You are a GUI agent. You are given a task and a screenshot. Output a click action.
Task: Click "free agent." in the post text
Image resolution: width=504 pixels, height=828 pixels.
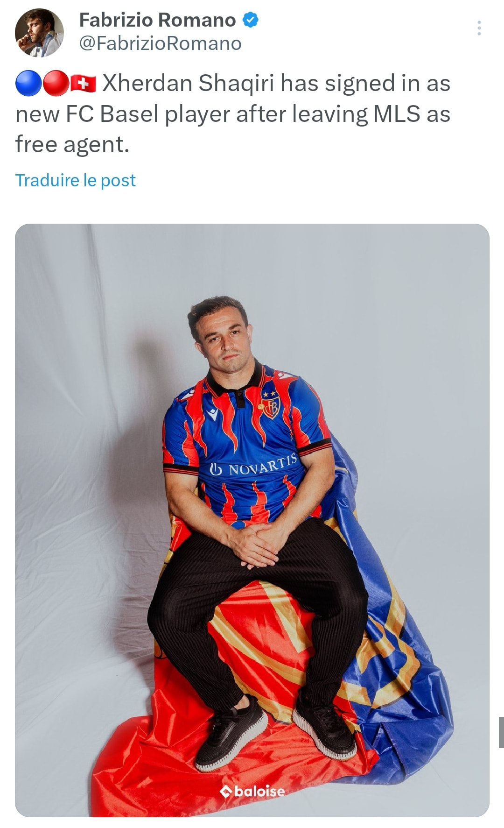(72, 144)
